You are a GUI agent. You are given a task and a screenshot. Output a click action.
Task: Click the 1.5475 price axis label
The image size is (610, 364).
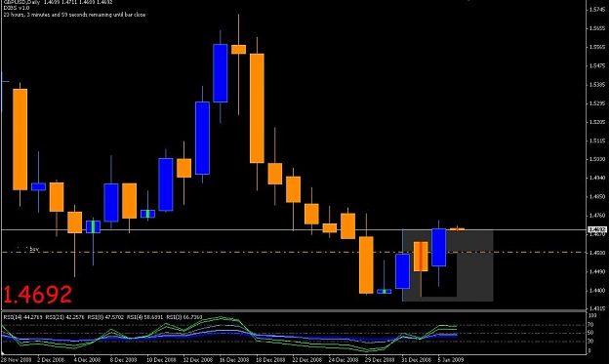click(597, 65)
